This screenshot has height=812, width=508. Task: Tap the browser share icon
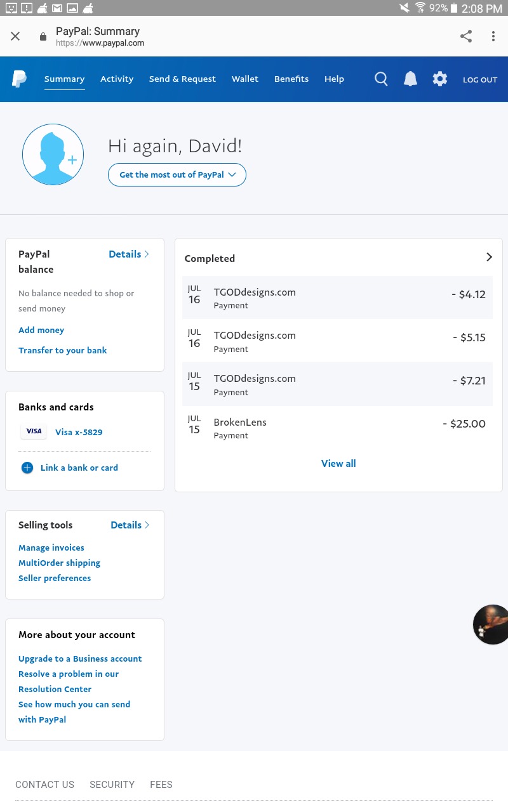pyautogui.click(x=466, y=36)
